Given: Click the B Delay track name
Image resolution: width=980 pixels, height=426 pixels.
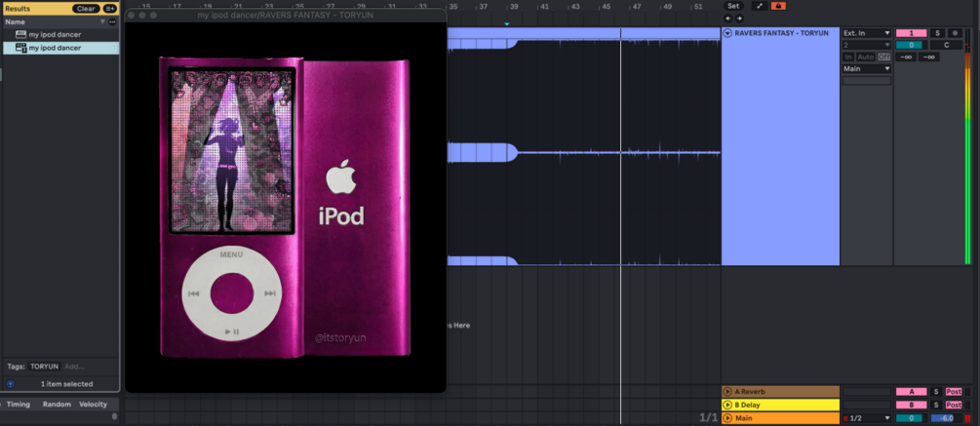Looking at the screenshot, I should coord(749,405).
